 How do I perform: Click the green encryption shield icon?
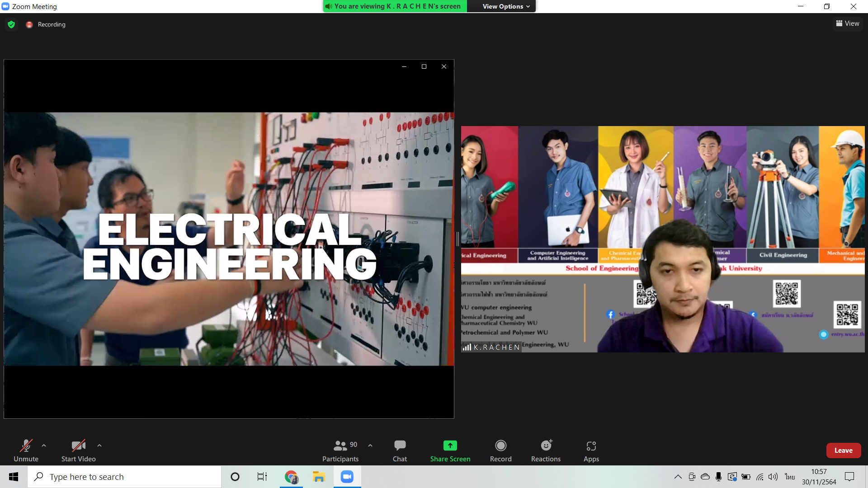[11, 24]
